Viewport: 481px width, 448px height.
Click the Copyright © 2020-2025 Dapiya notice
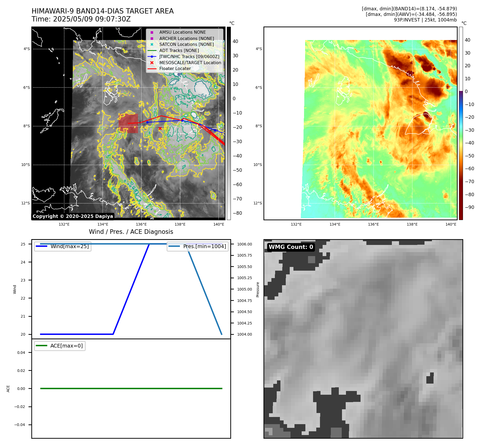pos(73,216)
